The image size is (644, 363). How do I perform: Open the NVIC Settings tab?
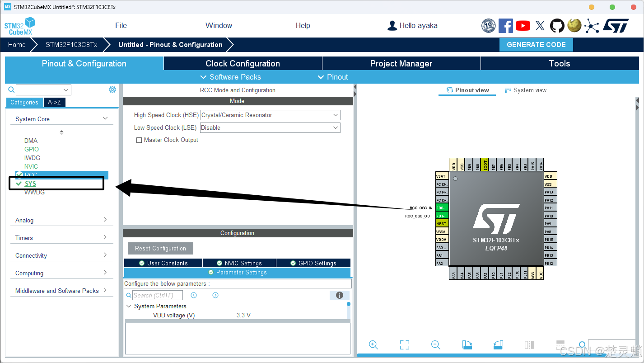[239, 263]
